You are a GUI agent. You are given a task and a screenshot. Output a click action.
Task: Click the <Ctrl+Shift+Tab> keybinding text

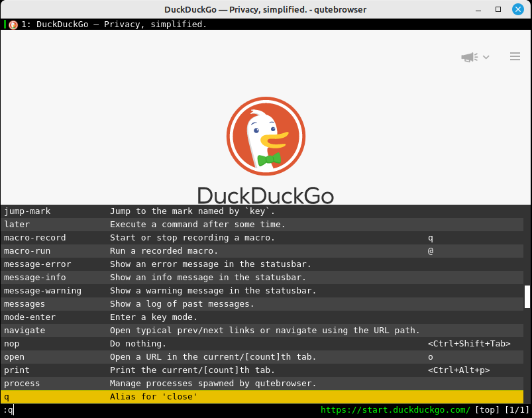(x=469, y=343)
